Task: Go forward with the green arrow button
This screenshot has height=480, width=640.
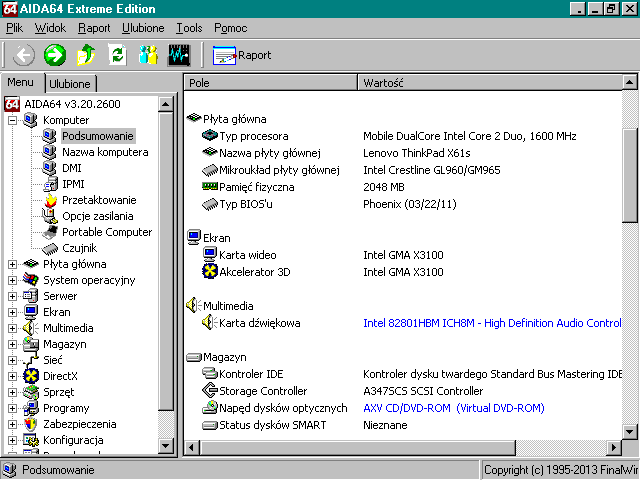Action: (x=55, y=55)
